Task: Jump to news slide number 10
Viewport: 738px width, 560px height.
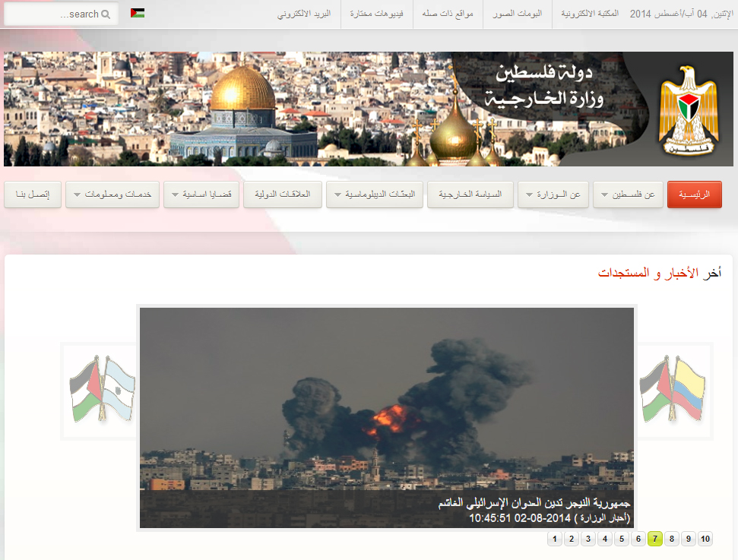Action: (x=705, y=539)
